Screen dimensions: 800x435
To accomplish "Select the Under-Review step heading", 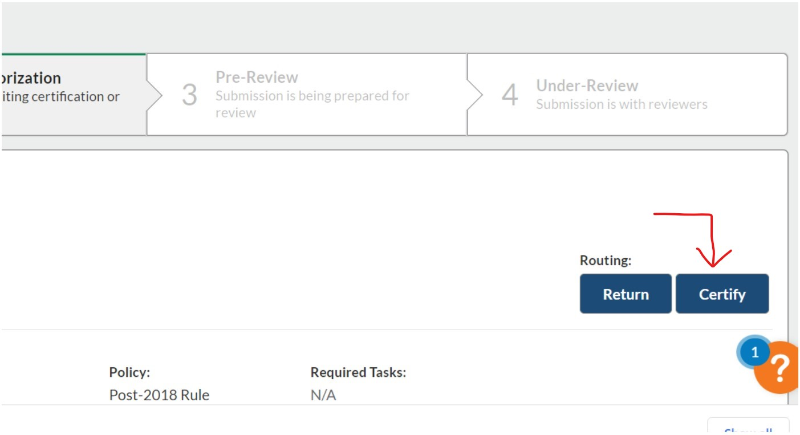I will click(x=587, y=85).
